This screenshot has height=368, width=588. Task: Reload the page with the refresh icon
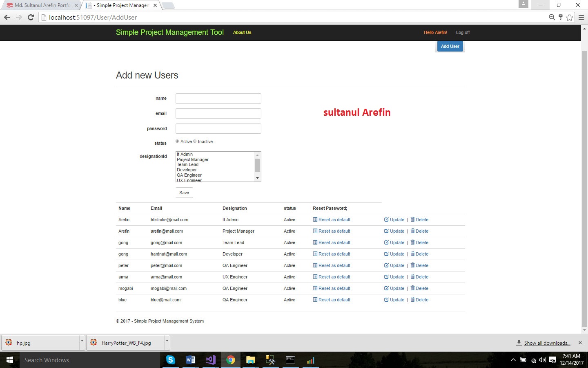[31, 17]
